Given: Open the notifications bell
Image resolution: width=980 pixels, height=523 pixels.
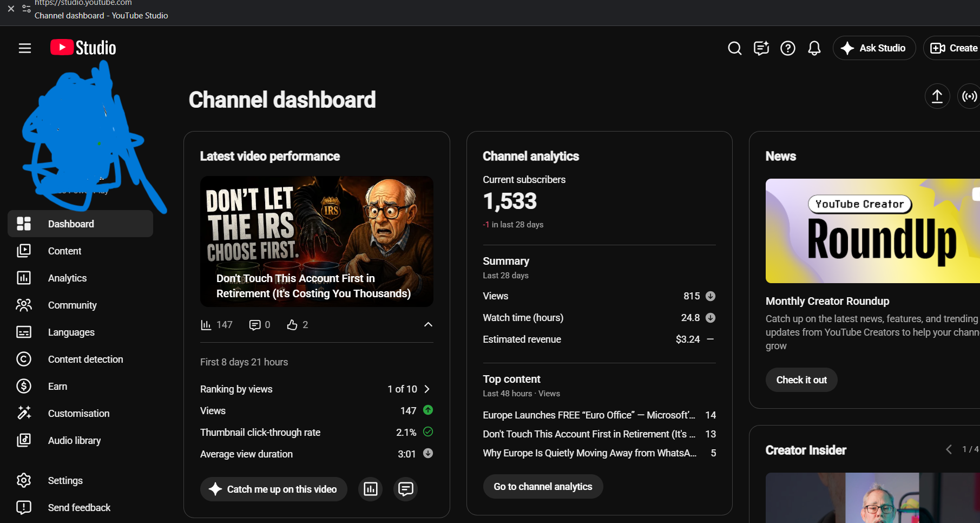Looking at the screenshot, I should coord(814,48).
